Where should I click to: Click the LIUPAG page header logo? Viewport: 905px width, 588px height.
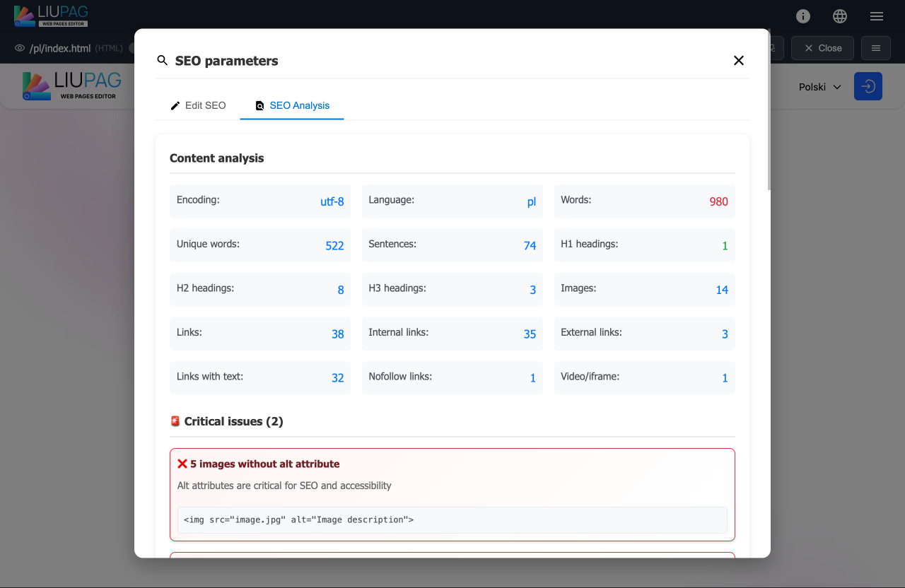coord(71,86)
